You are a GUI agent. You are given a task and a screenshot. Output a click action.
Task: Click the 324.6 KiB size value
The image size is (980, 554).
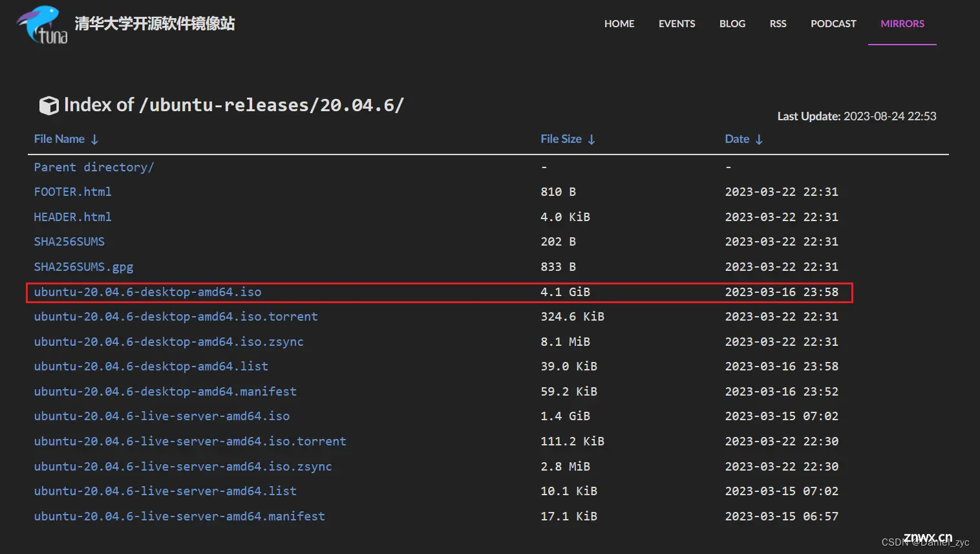click(x=572, y=317)
